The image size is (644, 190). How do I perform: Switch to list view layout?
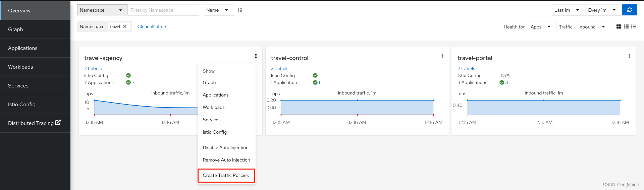pos(634,26)
